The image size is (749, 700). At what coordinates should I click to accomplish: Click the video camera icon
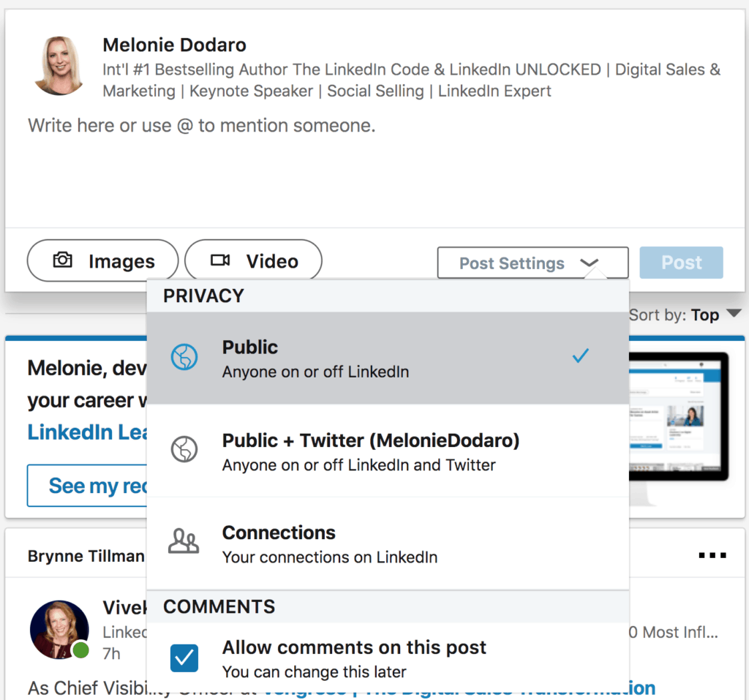(x=220, y=260)
